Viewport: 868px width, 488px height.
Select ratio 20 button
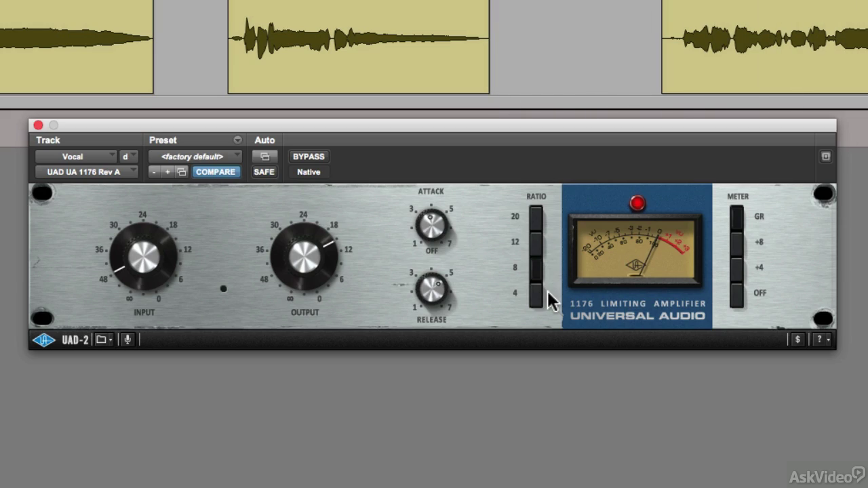point(536,218)
